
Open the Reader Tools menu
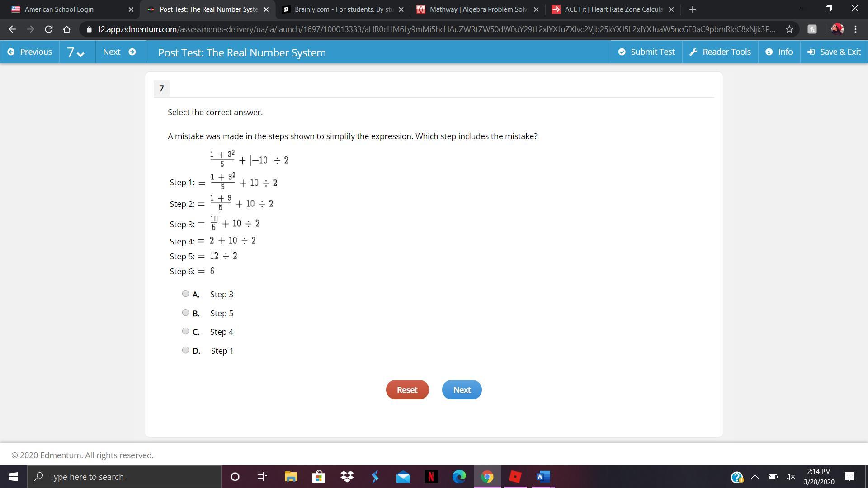pyautogui.click(x=720, y=52)
